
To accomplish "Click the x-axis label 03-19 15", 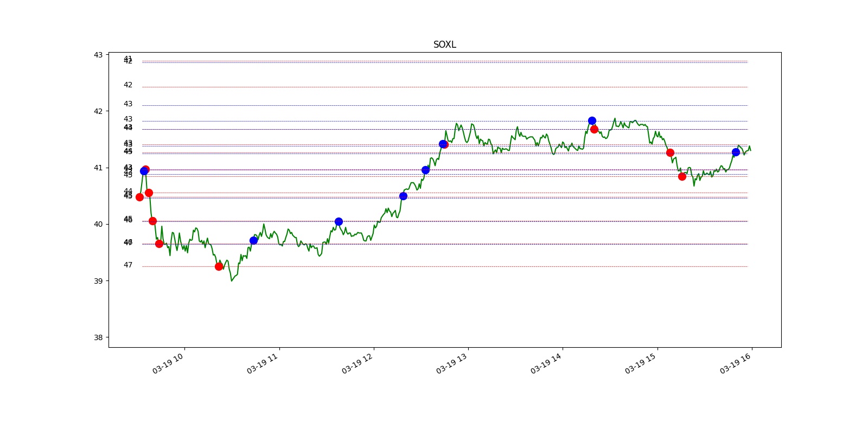I will pos(640,362).
